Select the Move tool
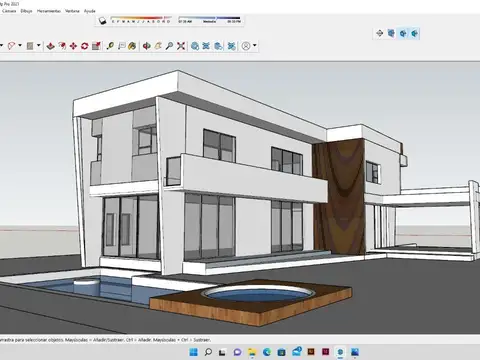This screenshot has width=480, height=360. (x=73, y=46)
